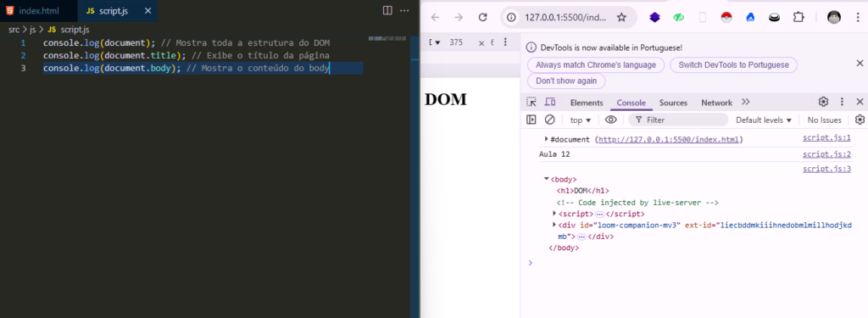
Task: Open Customize and control DevTools menu
Action: 842,102
